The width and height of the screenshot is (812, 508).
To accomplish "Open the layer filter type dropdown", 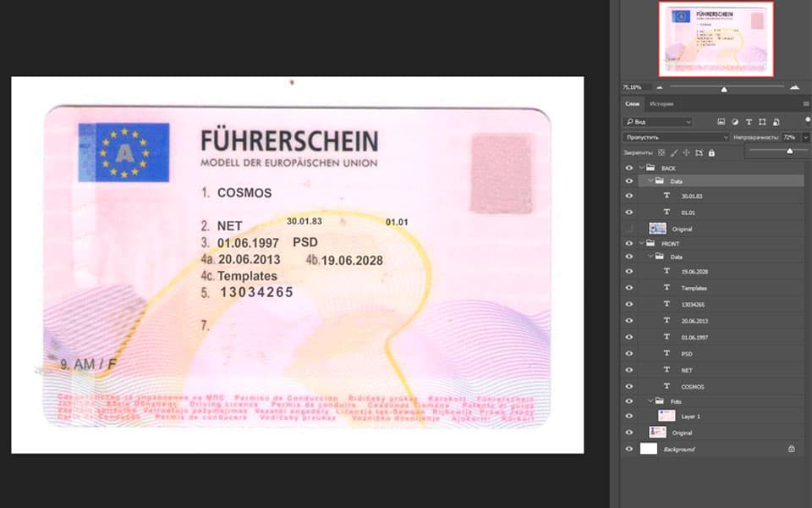I will tap(658, 122).
